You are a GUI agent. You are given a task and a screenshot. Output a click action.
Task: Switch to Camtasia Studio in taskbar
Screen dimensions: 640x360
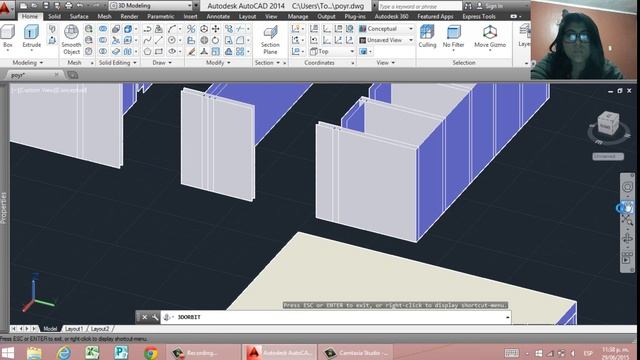pyautogui.click(x=356, y=353)
